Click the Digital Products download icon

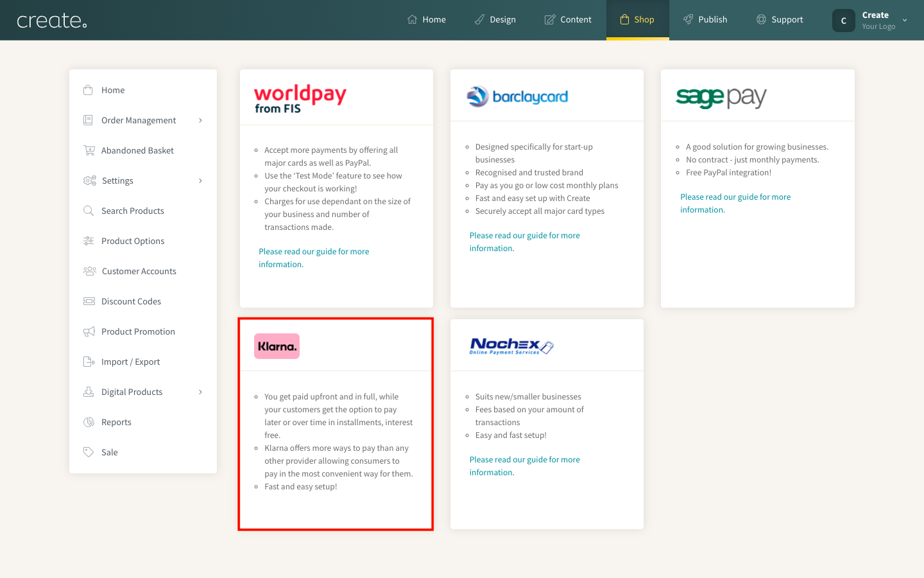click(x=89, y=392)
